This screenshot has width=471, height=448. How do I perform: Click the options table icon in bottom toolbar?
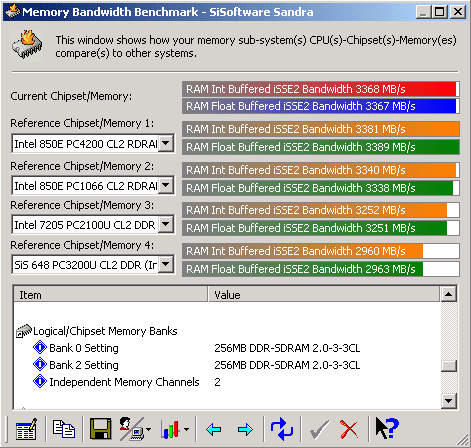[27, 429]
